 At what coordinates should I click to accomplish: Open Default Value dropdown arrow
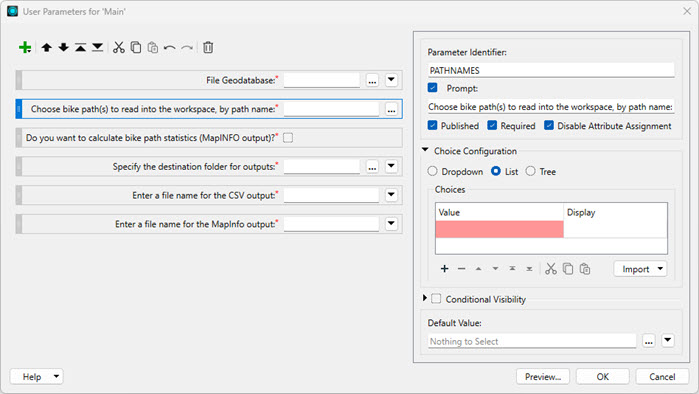[667, 341]
